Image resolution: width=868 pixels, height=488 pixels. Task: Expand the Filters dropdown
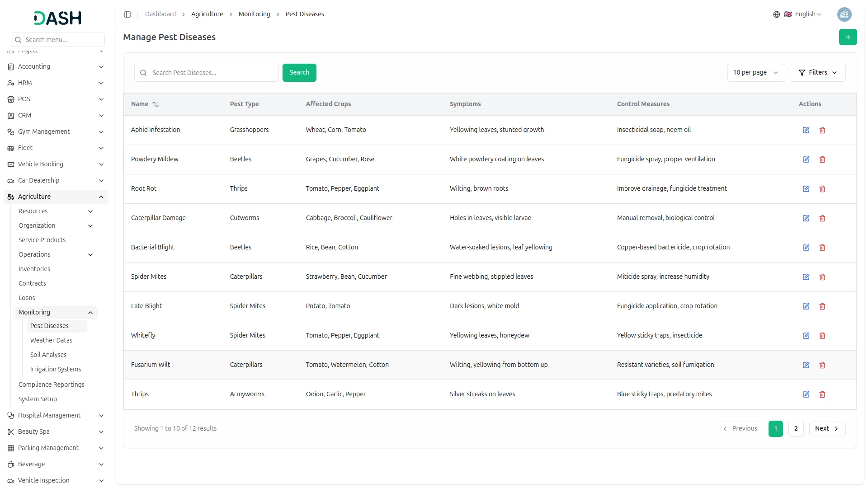[817, 73]
